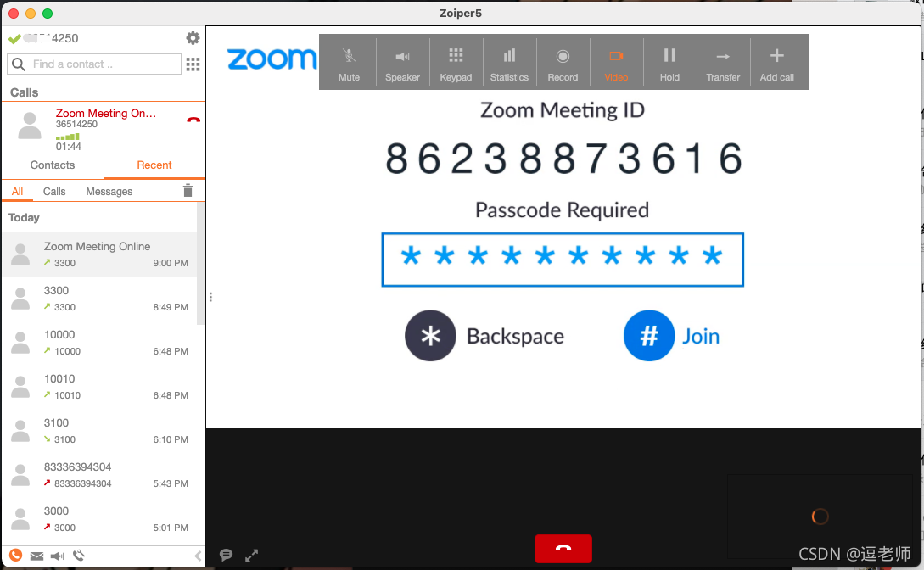This screenshot has height=570, width=924.
Task: Open the 10010 call entry
Action: tap(100, 387)
